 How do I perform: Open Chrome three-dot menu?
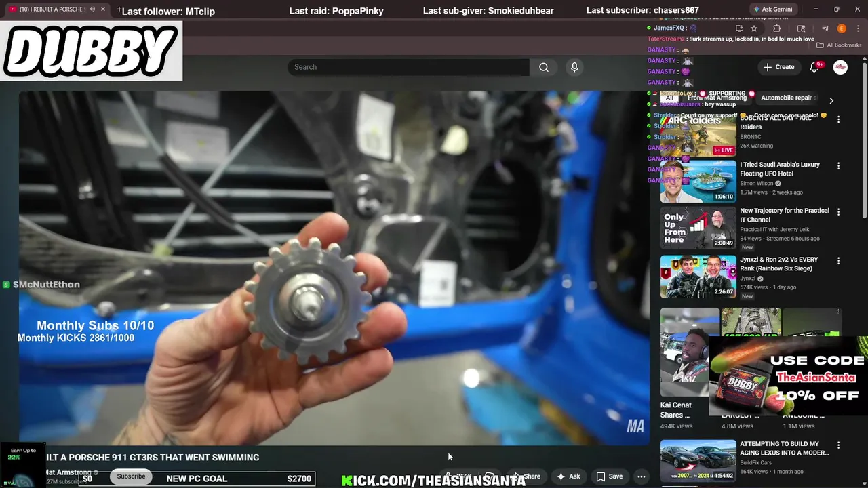(857, 28)
